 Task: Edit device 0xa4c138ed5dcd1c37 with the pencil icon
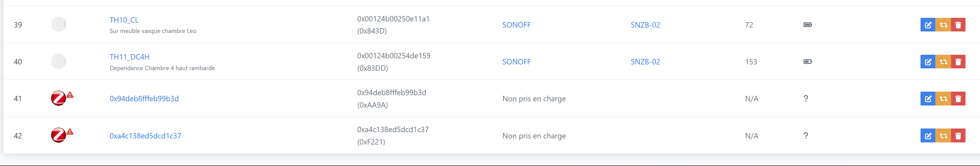point(927,135)
